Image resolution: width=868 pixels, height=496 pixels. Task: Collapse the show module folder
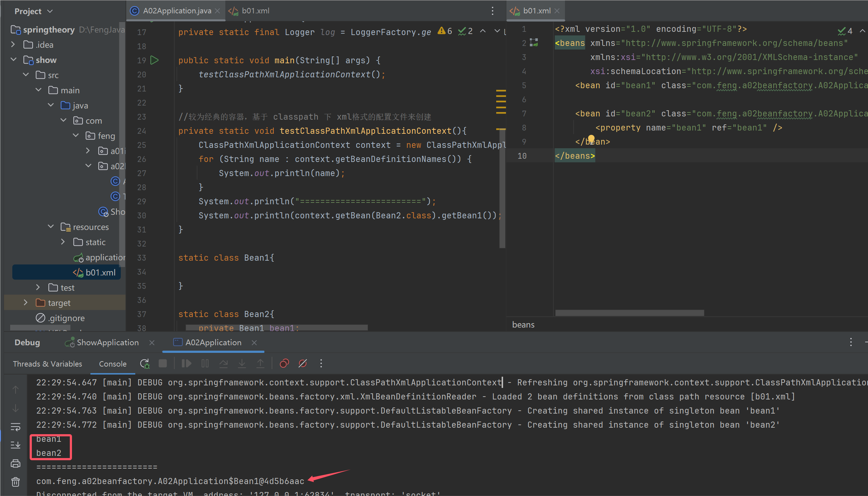13,60
